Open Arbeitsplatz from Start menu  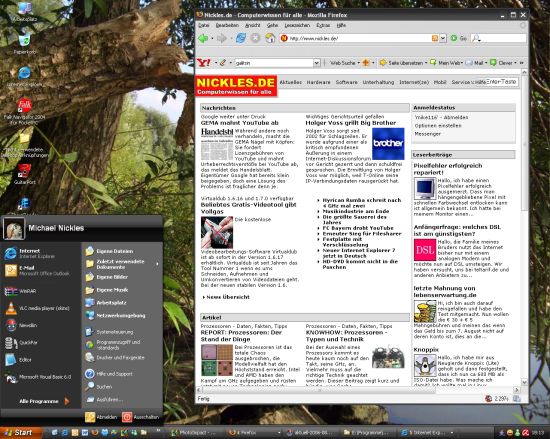click(106, 303)
